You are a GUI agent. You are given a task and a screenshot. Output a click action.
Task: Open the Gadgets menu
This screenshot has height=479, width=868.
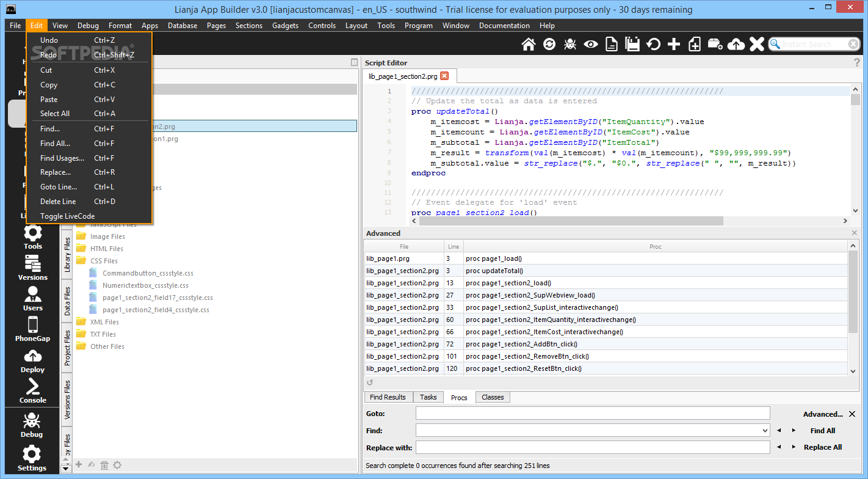[285, 26]
